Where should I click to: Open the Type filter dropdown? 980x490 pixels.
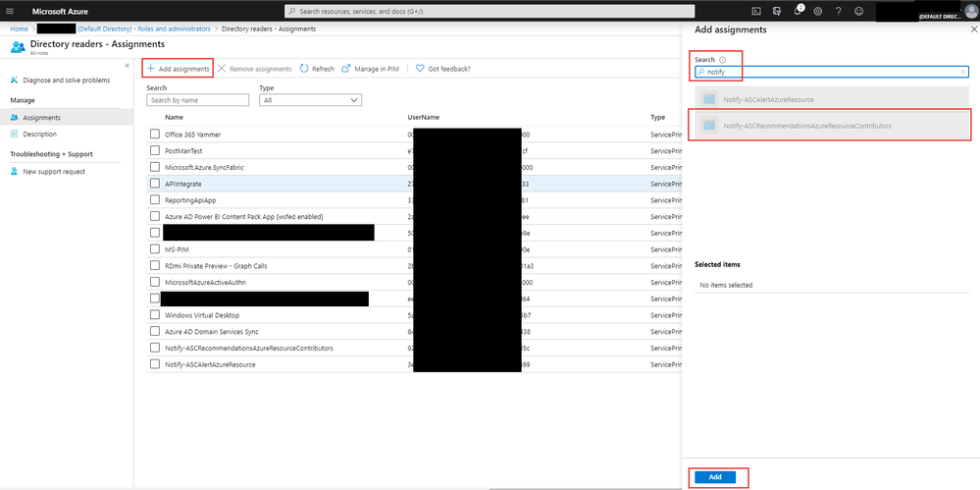coord(311,100)
